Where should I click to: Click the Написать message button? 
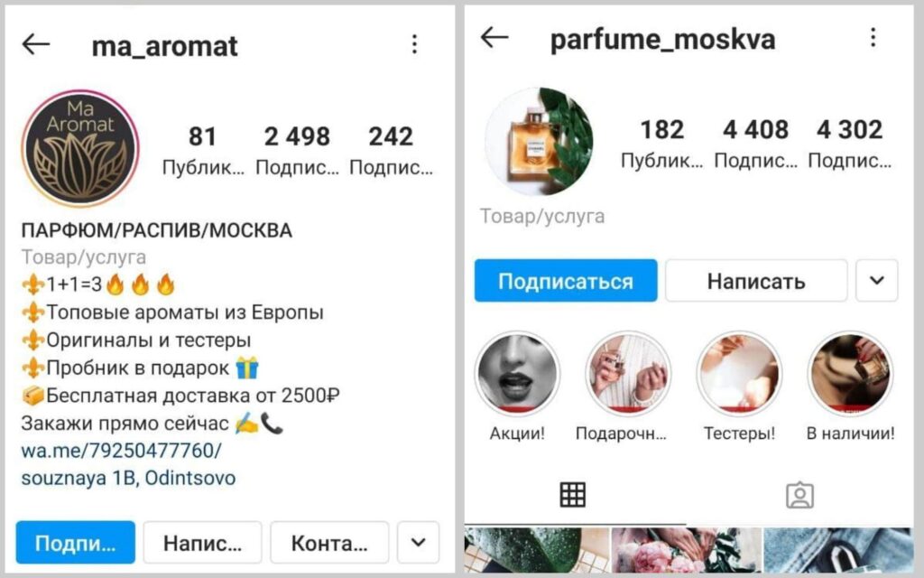click(x=756, y=280)
